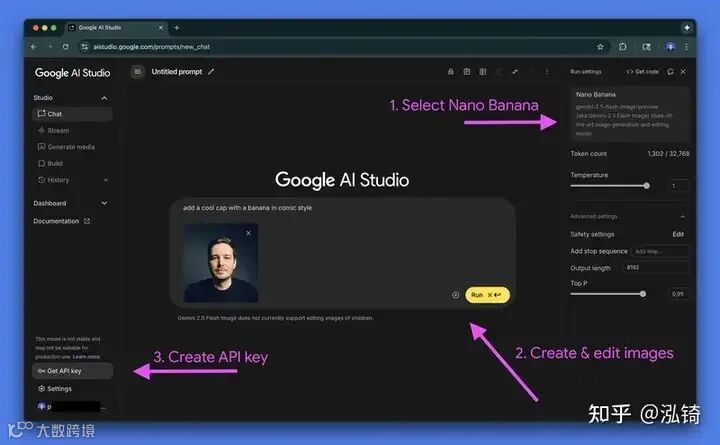Screen dimensions: 720x445
Task: Select the Google AI Studio tab
Action: click(x=116, y=28)
